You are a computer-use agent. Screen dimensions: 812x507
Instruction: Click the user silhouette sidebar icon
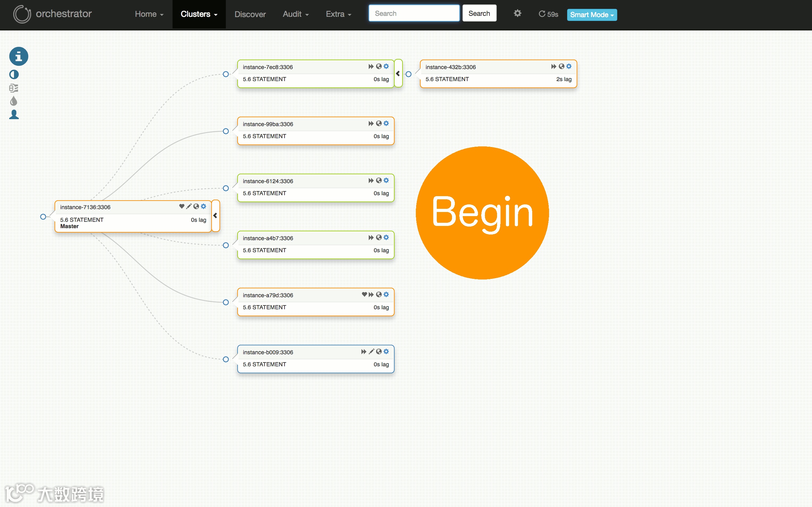coord(14,114)
